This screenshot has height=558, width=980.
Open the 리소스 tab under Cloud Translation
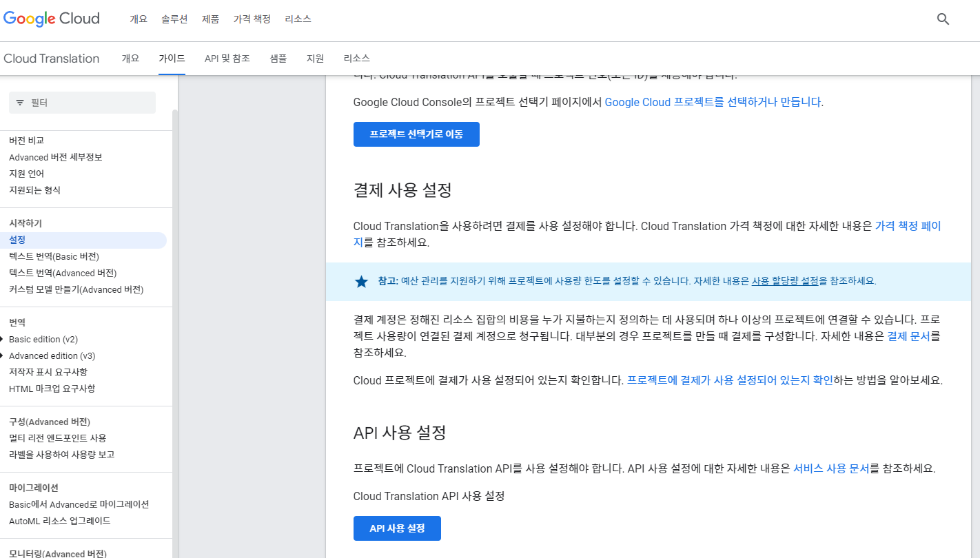(x=357, y=59)
